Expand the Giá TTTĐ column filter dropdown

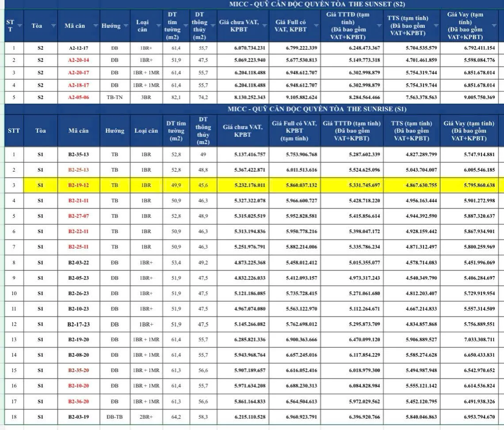coord(379,26)
